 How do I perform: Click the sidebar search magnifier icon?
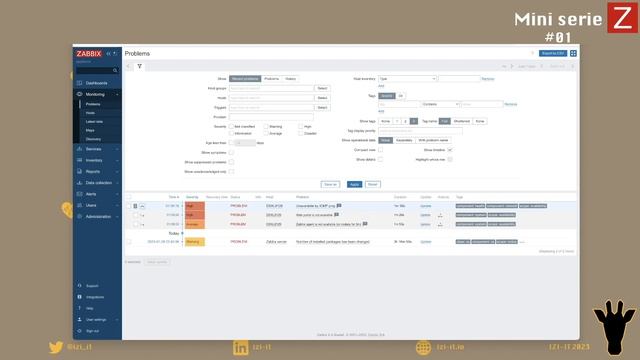coord(115,71)
